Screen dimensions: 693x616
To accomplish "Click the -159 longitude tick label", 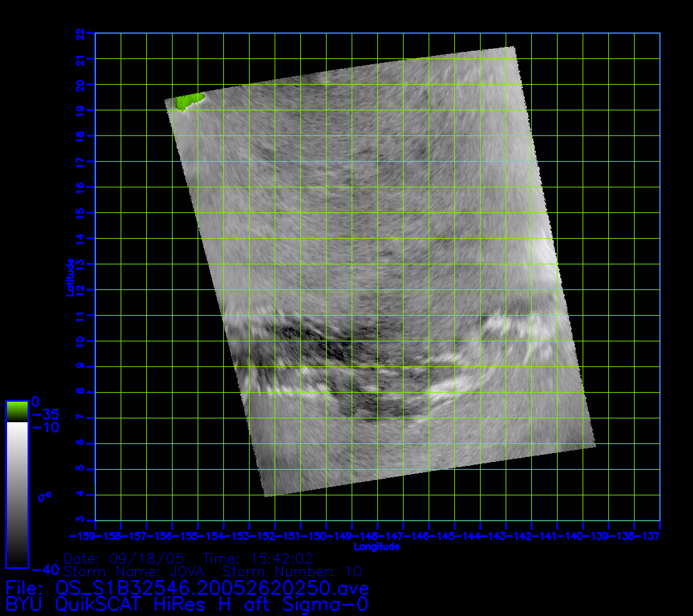I will pos(83,535).
